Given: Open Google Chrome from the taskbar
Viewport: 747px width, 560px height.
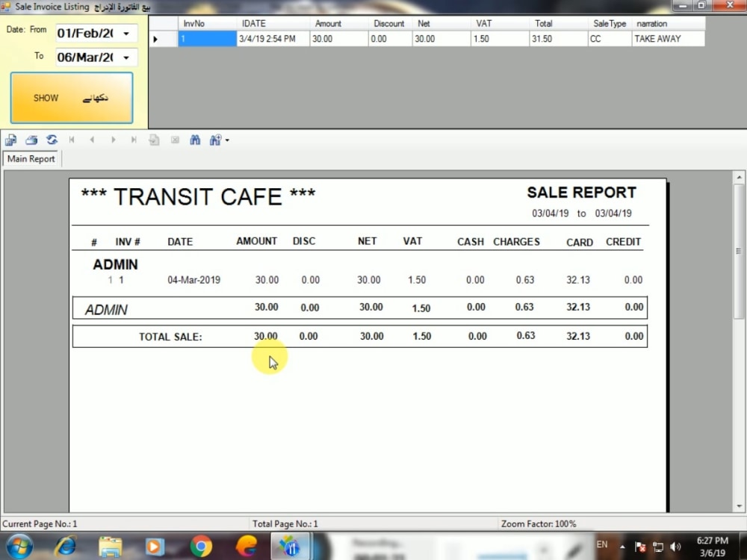Looking at the screenshot, I should coord(202,546).
